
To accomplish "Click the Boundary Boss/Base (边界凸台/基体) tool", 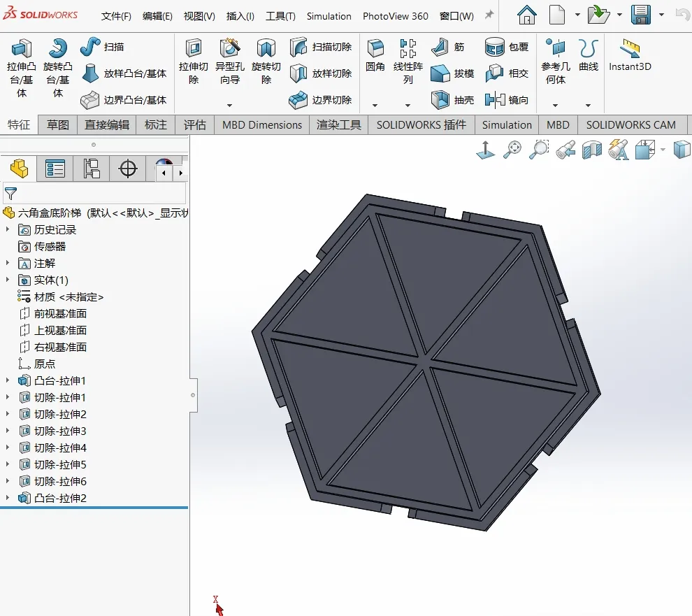I will [124, 100].
